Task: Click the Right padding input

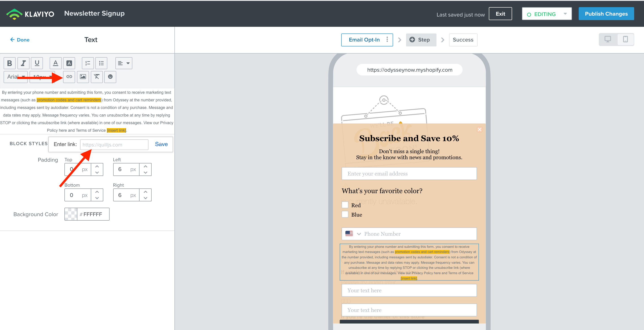Action: click(126, 195)
